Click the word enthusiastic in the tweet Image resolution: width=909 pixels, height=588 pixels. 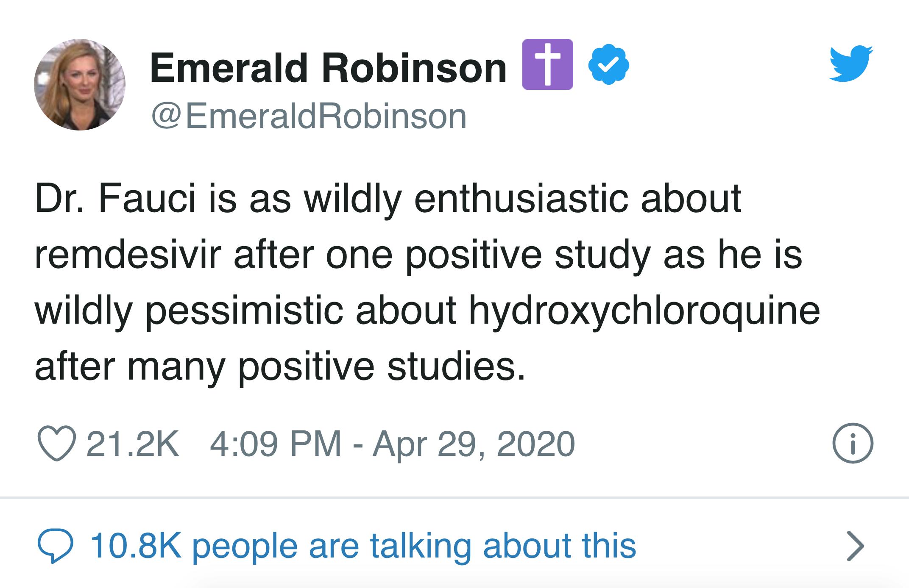[521, 198]
